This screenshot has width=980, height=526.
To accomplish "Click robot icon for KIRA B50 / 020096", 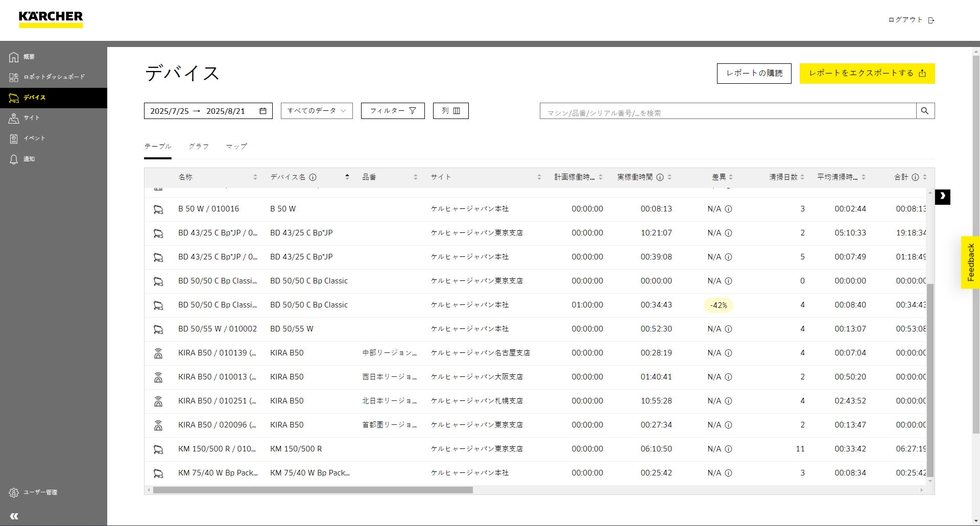I will point(158,425).
